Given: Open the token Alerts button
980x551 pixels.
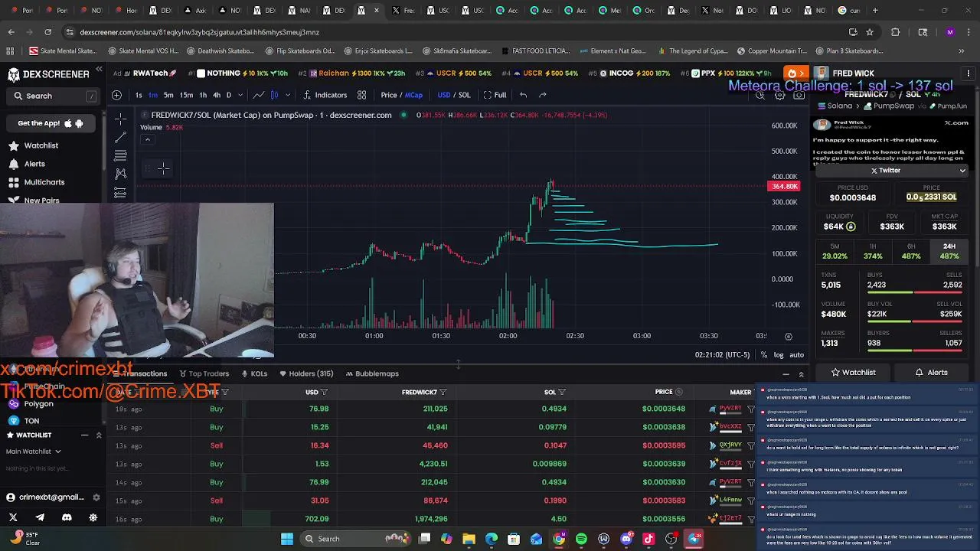Looking at the screenshot, I should pos(931,373).
